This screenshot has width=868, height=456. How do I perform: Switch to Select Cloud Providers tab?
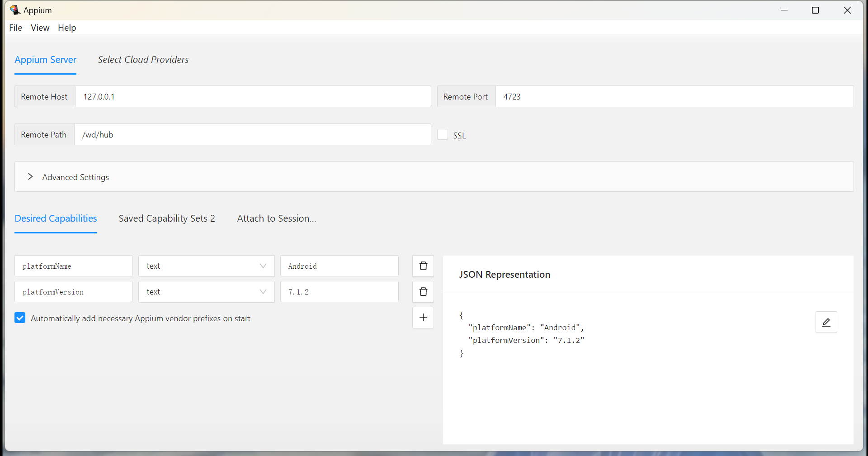(143, 60)
